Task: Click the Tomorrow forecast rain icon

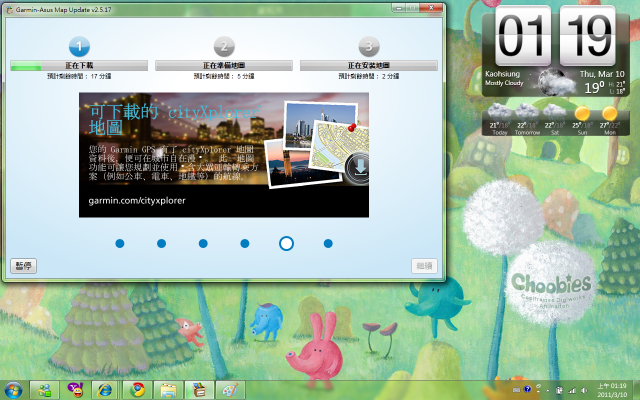Action: pos(527,112)
